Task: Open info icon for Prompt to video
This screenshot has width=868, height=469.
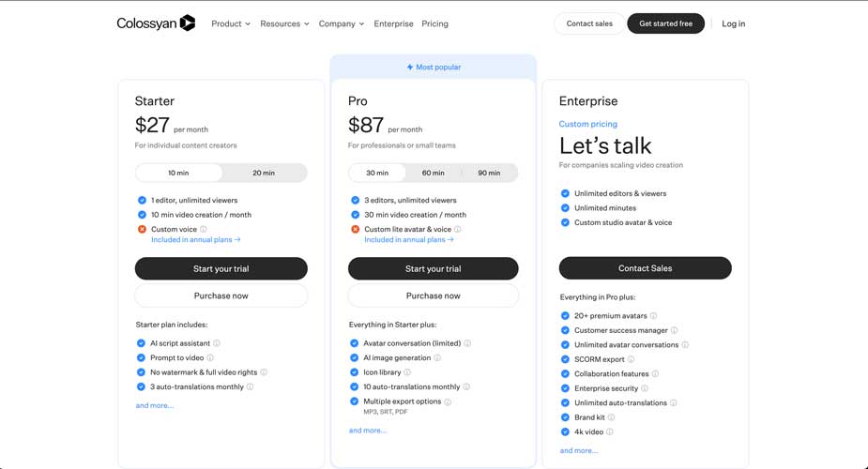Action: click(x=210, y=357)
